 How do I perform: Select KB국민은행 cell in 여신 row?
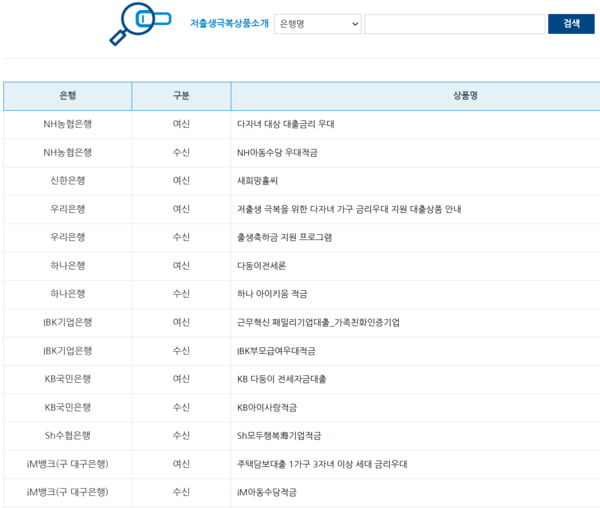tap(68, 379)
